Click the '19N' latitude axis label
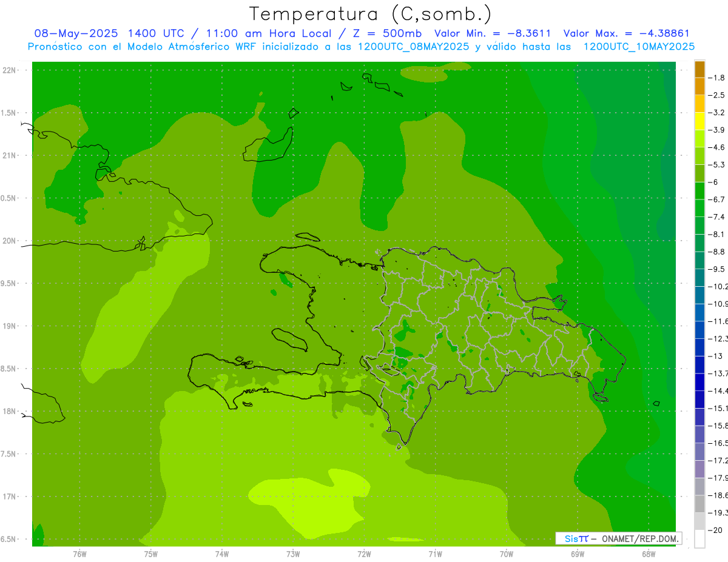 click(10, 326)
